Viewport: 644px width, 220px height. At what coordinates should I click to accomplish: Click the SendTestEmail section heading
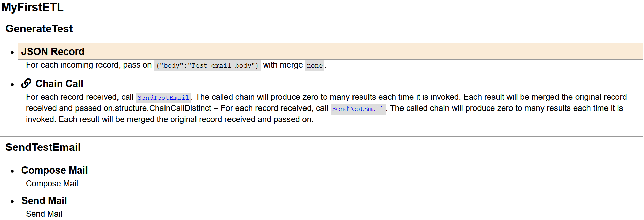(43, 147)
